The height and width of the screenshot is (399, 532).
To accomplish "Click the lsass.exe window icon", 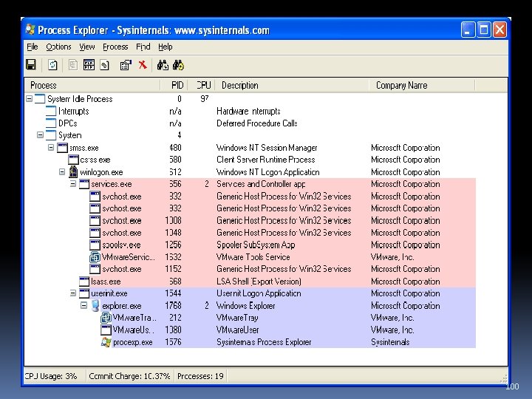I will (84, 282).
